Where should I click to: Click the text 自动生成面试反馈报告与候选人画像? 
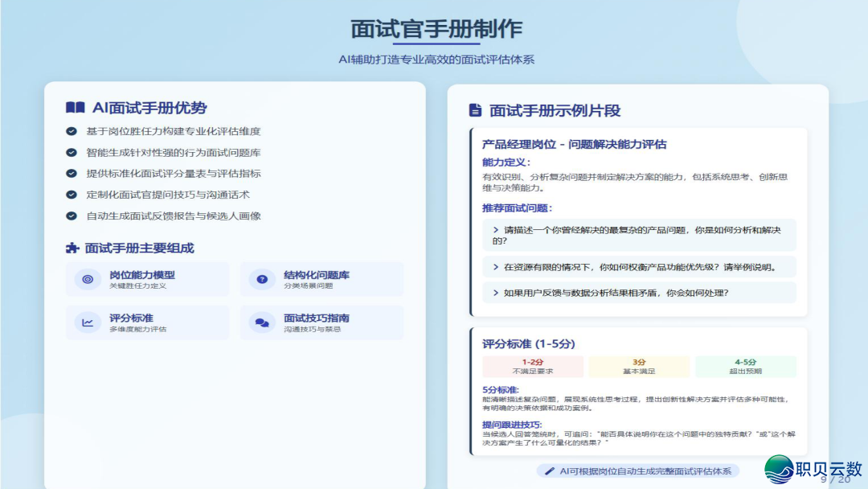[174, 216]
